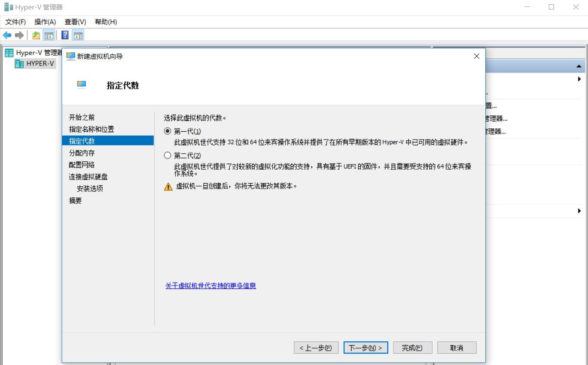Select the 第二代(2) radio button

[x=167, y=155]
